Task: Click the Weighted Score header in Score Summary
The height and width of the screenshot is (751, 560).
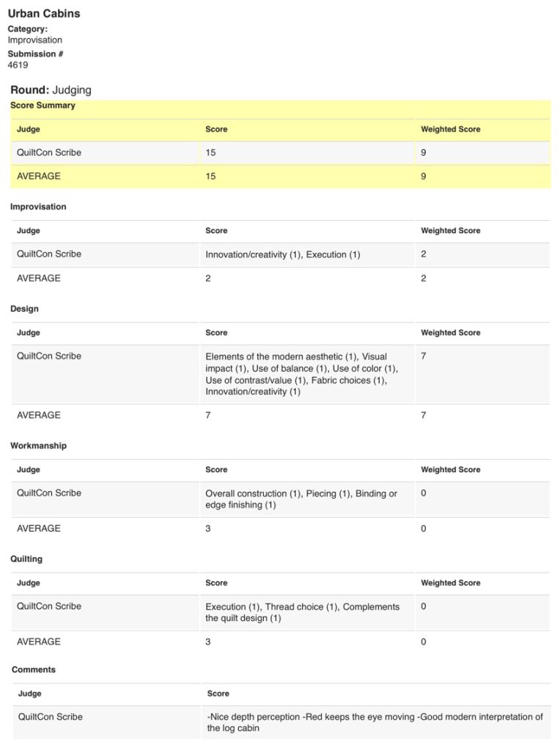Action: pyautogui.click(x=450, y=129)
